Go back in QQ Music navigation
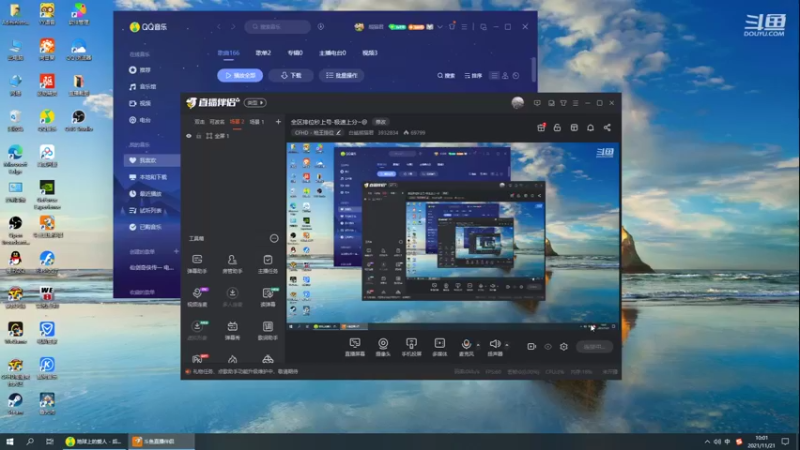Image resolution: width=800 pixels, height=450 pixels. 219,27
